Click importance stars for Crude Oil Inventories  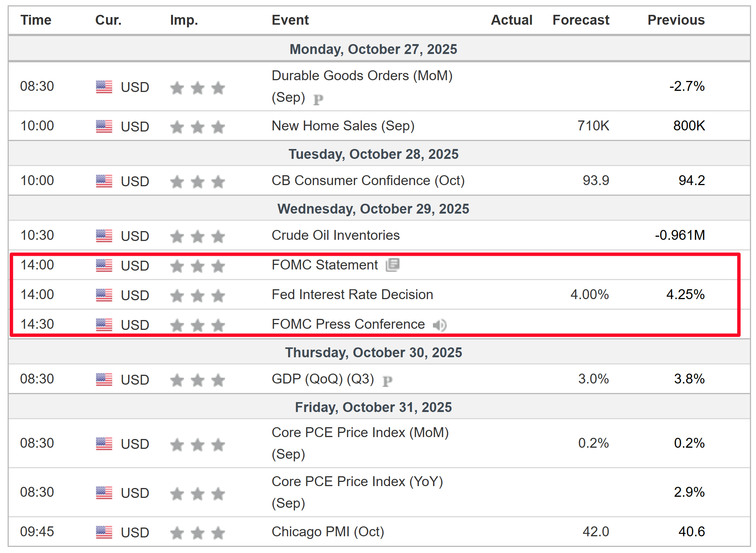click(x=197, y=236)
